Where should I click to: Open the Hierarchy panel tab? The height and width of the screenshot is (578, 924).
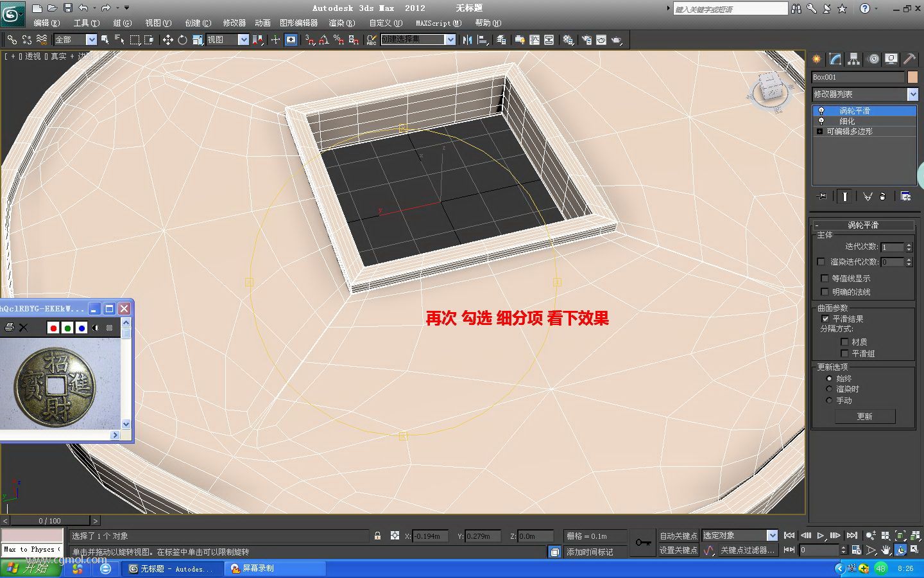[x=853, y=59]
